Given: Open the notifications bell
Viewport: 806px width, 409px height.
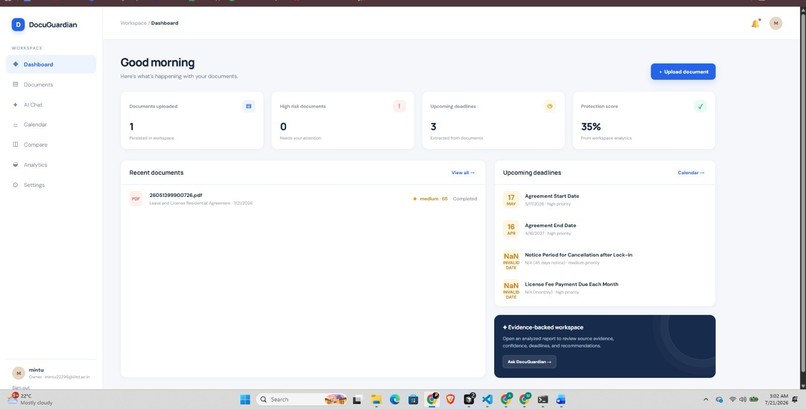Looking at the screenshot, I should pyautogui.click(x=755, y=23).
